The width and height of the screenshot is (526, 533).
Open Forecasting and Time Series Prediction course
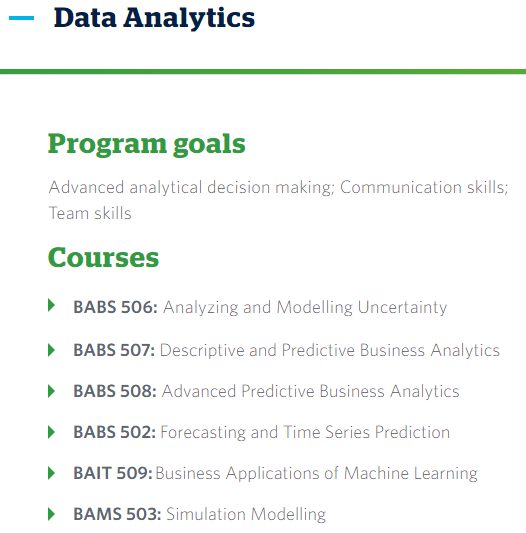click(305, 432)
